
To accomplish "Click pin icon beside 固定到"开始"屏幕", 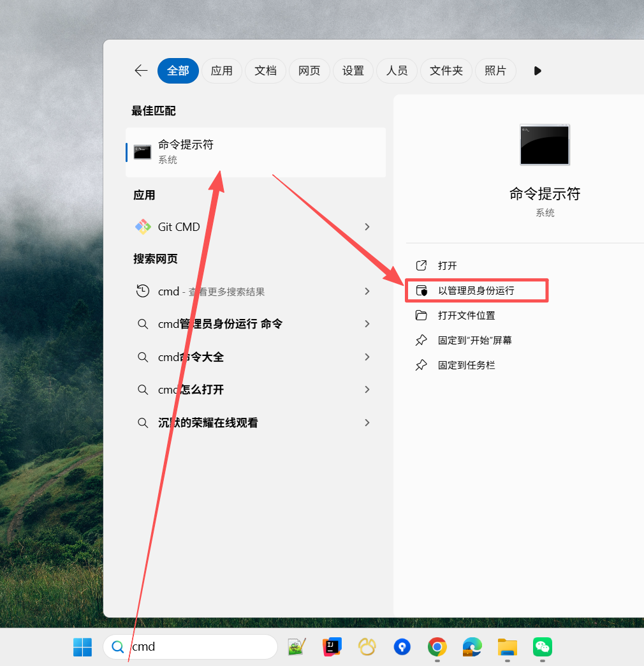I will point(421,340).
